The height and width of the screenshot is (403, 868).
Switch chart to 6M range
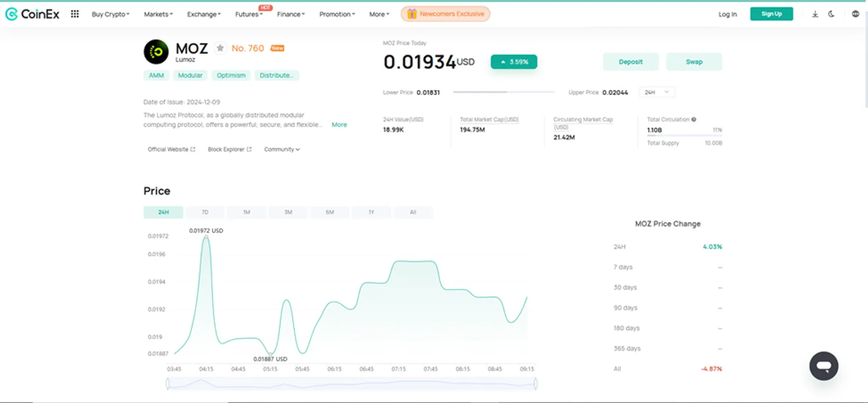click(x=330, y=212)
